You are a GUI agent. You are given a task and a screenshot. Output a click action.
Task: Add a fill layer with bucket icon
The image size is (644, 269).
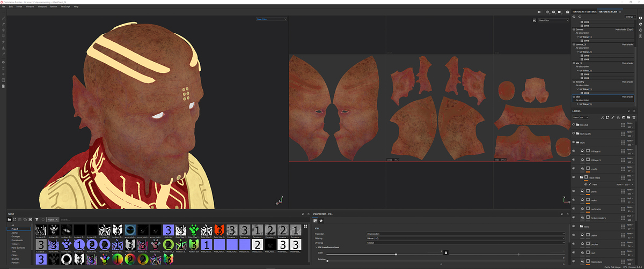tap(618, 117)
